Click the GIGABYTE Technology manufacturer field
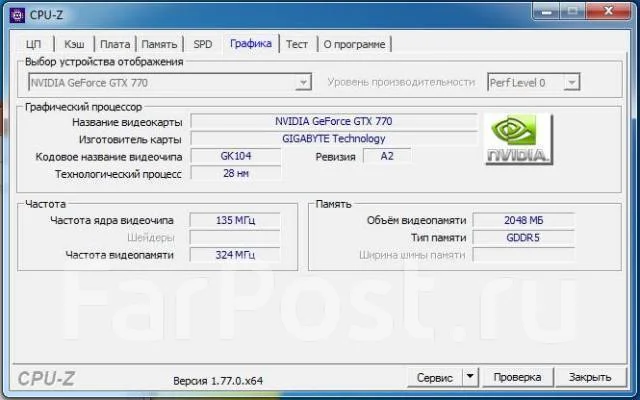 (x=333, y=139)
